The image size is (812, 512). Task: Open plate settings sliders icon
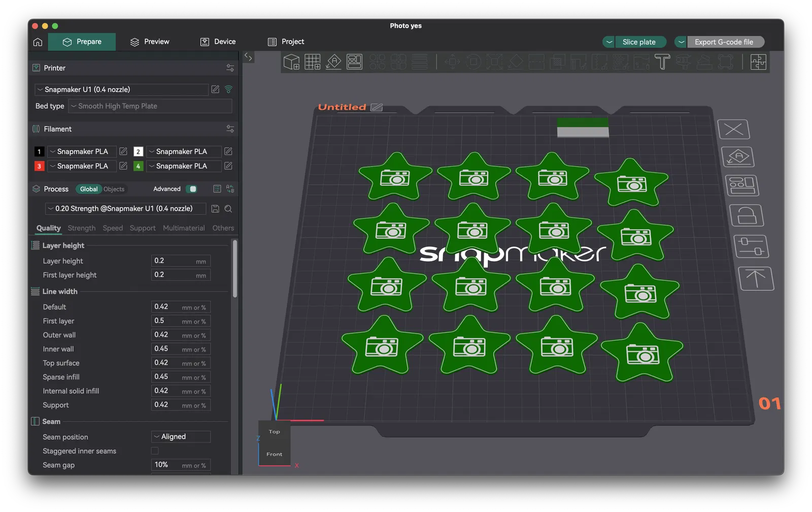(x=751, y=247)
